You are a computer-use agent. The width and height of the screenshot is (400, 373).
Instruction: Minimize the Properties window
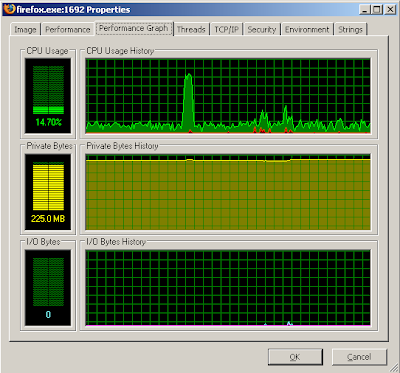365,10
